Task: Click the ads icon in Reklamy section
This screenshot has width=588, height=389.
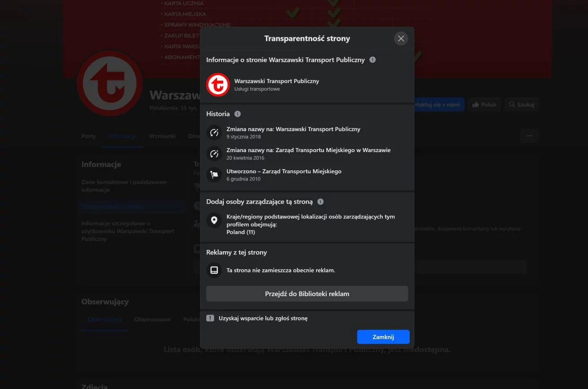Action: [214, 270]
